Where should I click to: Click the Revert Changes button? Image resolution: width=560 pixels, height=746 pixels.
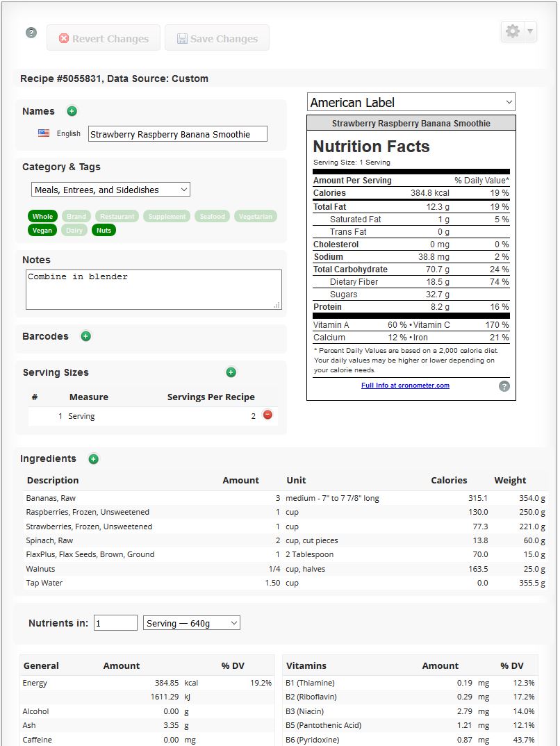coord(104,38)
